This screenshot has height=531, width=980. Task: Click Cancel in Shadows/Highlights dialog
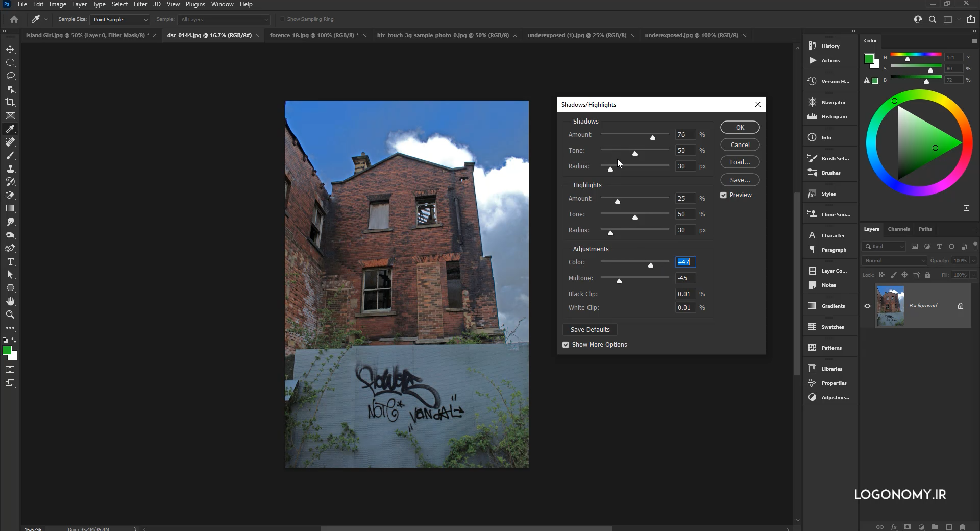click(740, 144)
